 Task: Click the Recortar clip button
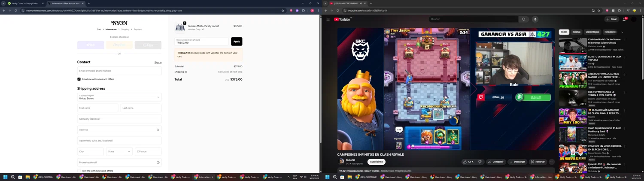pos(538,162)
